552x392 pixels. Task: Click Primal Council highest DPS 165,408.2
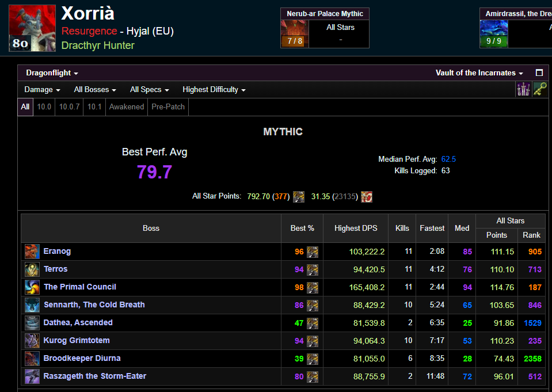tap(367, 287)
